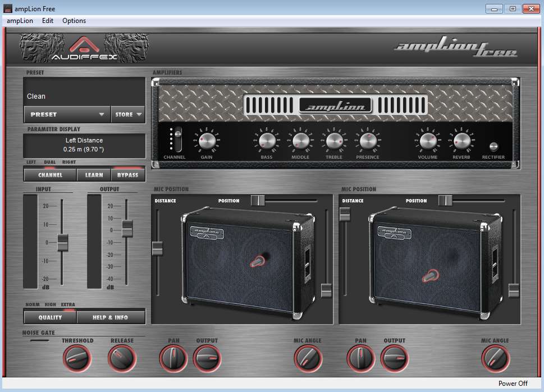The image size is (544, 392).
Task: Click the ampLion badge on amplifier head
Action: tap(335, 105)
